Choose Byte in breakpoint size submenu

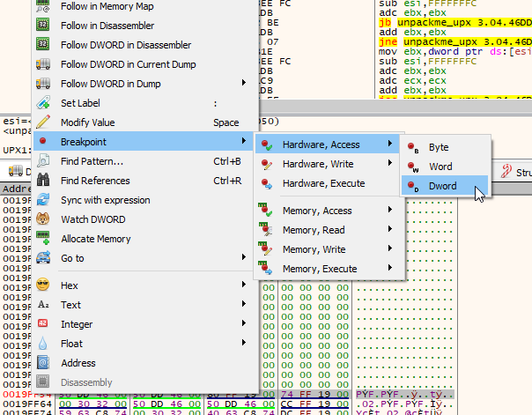coord(445,147)
